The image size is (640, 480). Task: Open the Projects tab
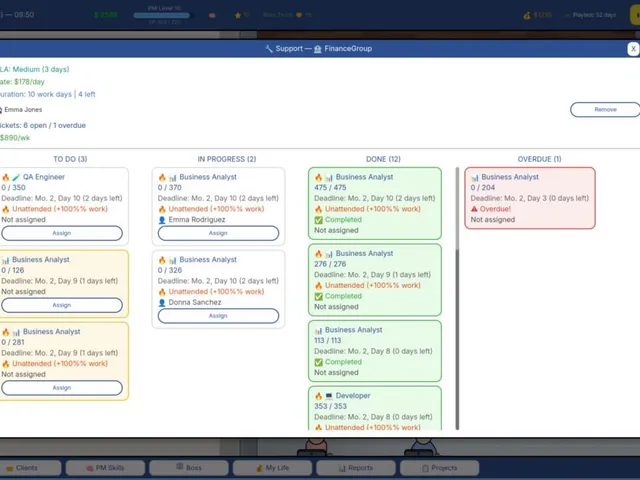click(x=440, y=468)
